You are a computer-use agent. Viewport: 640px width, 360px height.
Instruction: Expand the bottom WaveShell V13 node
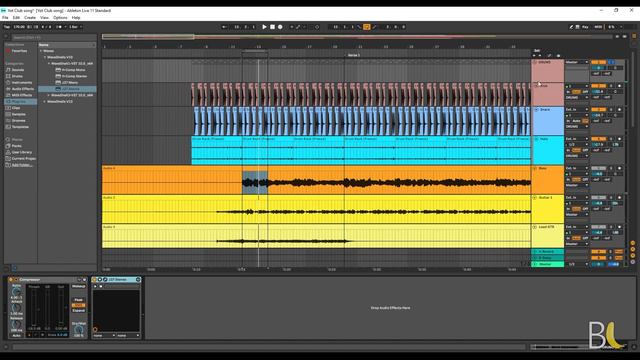pyautogui.click(x=45, y=102)
